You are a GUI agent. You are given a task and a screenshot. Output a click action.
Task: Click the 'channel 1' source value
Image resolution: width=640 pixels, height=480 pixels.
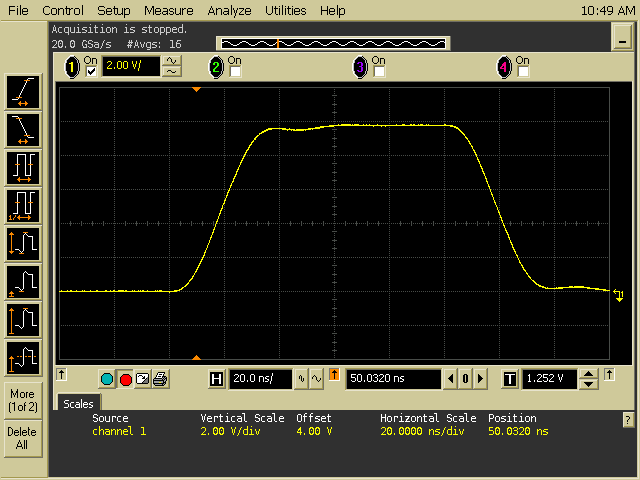tap(119, 431)
